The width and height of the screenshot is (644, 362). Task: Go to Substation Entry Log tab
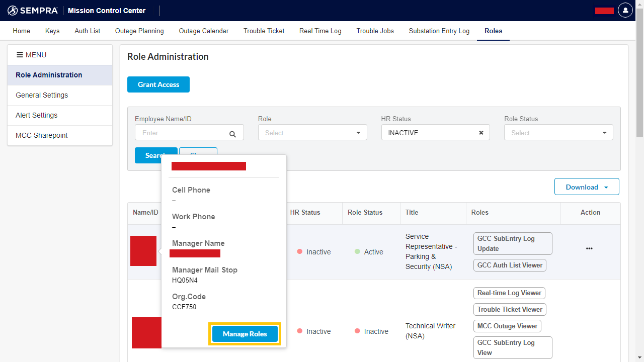pyautogui.click(x=439, y=31)
